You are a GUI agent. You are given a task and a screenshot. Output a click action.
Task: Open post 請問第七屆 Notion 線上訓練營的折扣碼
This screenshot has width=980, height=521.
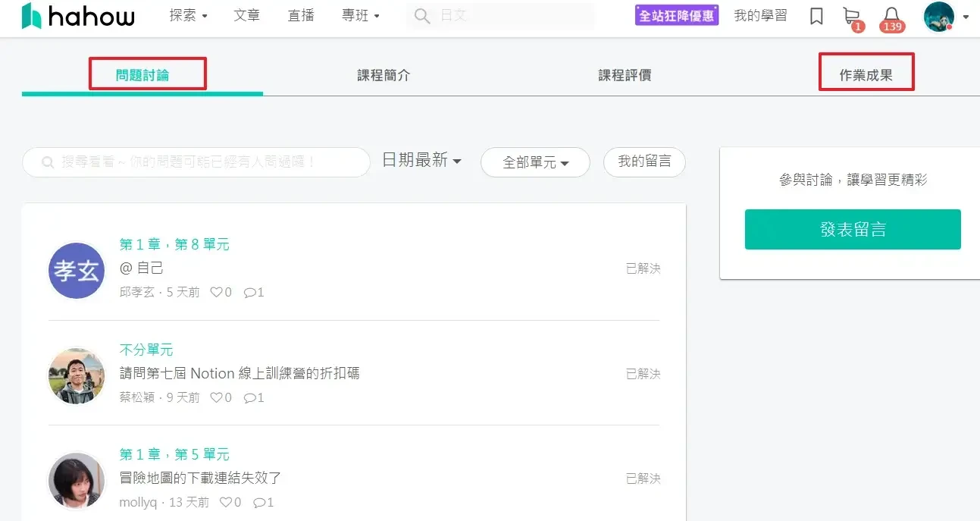[x=240, y=373]
